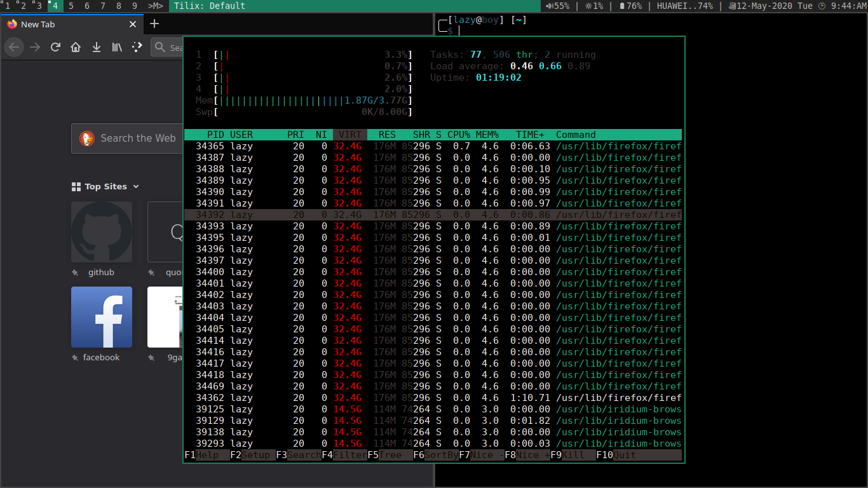Click the pin icon beside github

[76, 273]
